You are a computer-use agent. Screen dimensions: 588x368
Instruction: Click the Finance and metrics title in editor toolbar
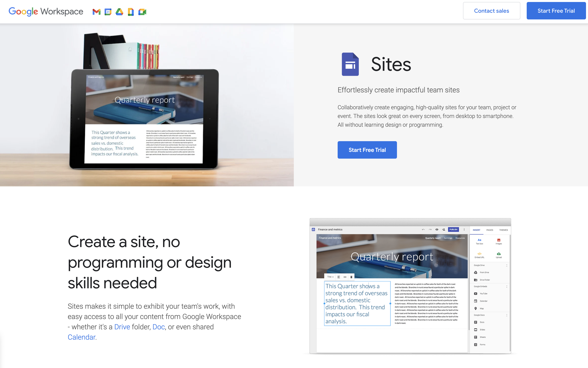click(x=330, y=230)
